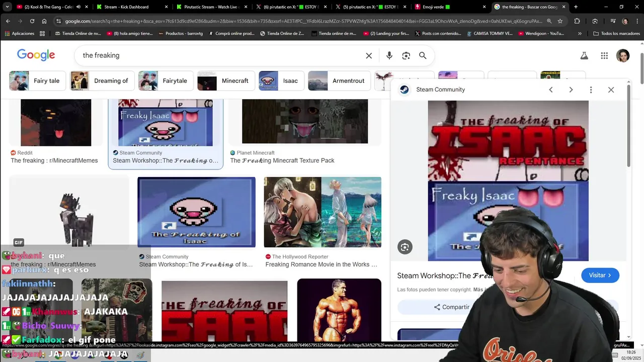Search by image with the camera icon
644x362 pixels.
click(406, 55)
